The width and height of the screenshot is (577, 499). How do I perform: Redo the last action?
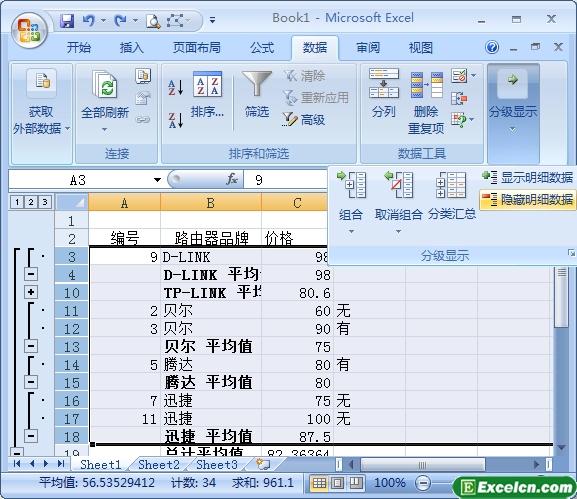[120, 21]
